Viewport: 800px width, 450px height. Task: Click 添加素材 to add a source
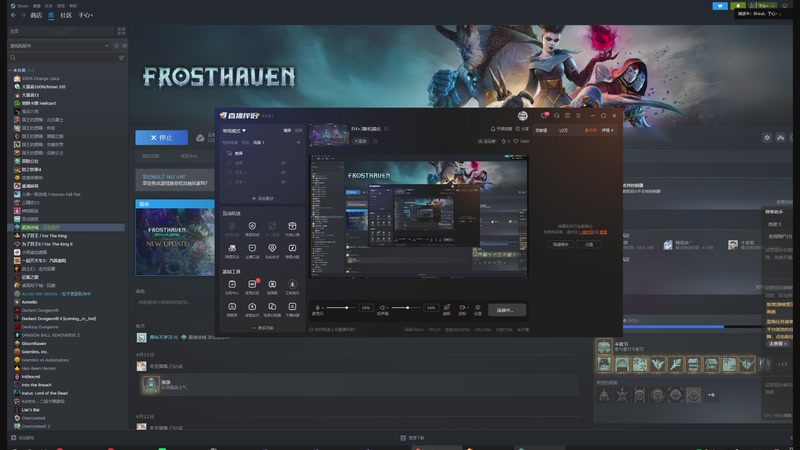[x=263, y=198]
